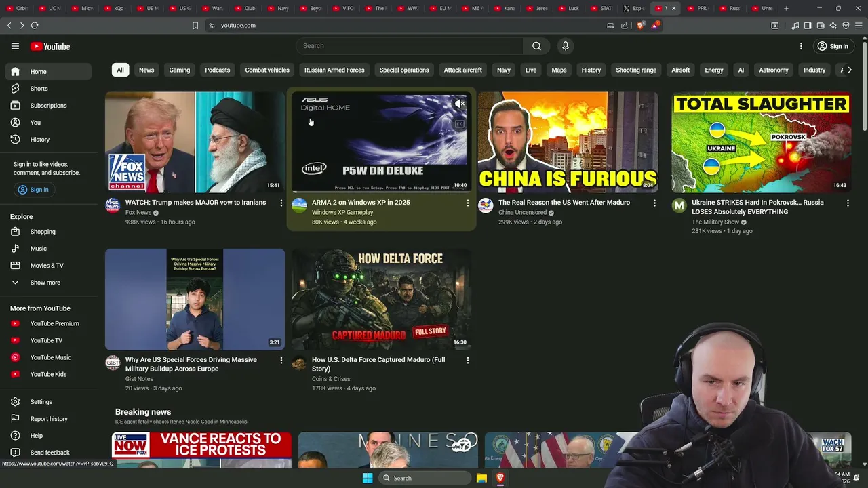Open the Brave Playlist music note icon

795,26
